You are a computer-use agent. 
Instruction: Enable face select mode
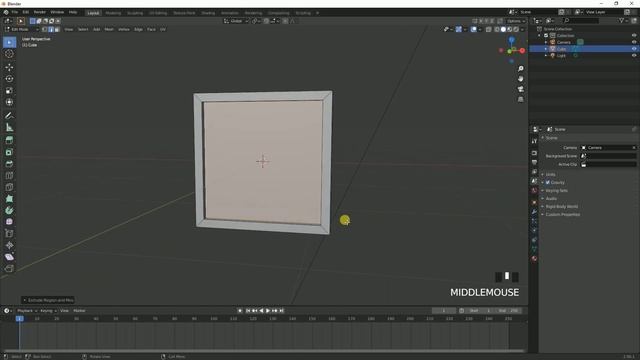57,29
